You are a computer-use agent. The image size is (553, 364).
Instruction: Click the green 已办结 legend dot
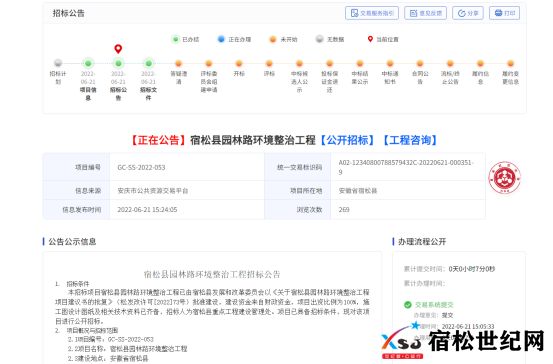click(175, 39)
